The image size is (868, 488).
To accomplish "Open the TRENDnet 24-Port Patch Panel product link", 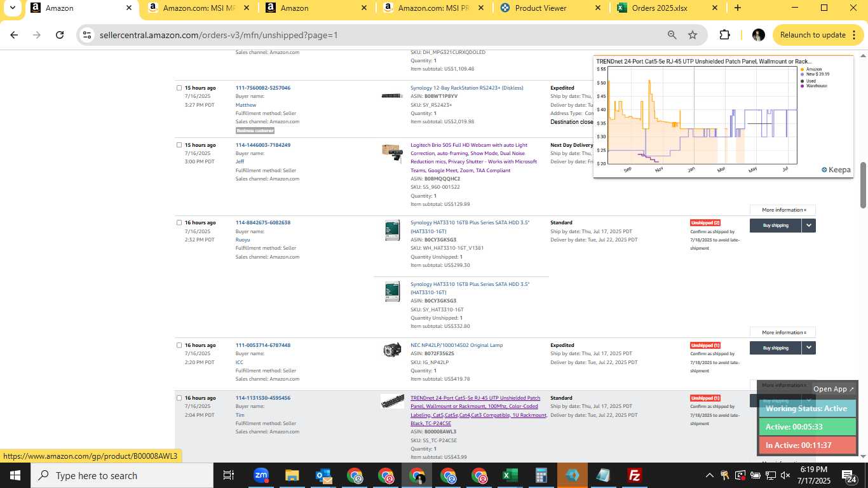I will pos(478,410).
